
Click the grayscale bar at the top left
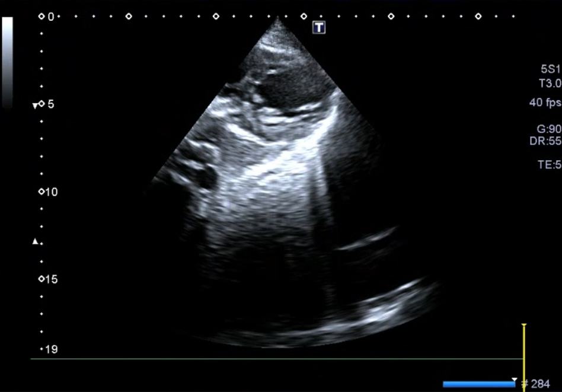tap(7, 62)
